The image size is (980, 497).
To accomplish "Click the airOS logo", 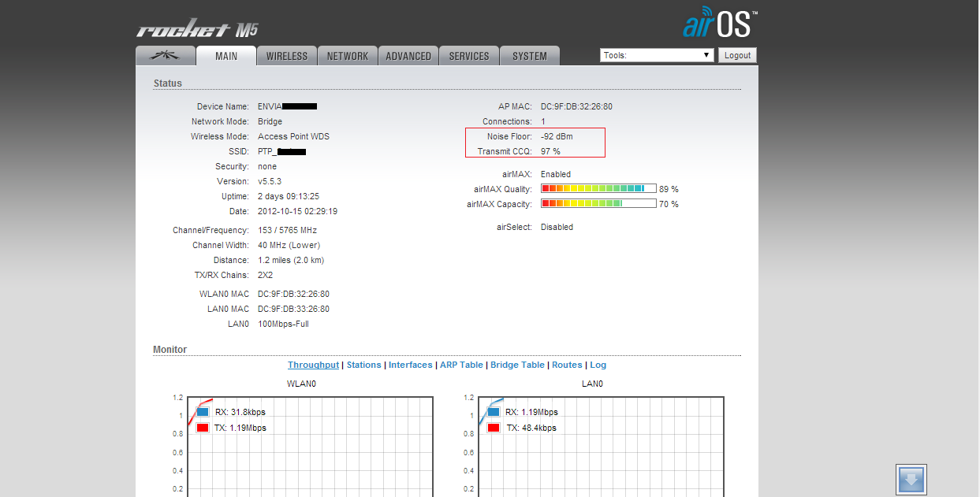I will (x=721, y=21).
